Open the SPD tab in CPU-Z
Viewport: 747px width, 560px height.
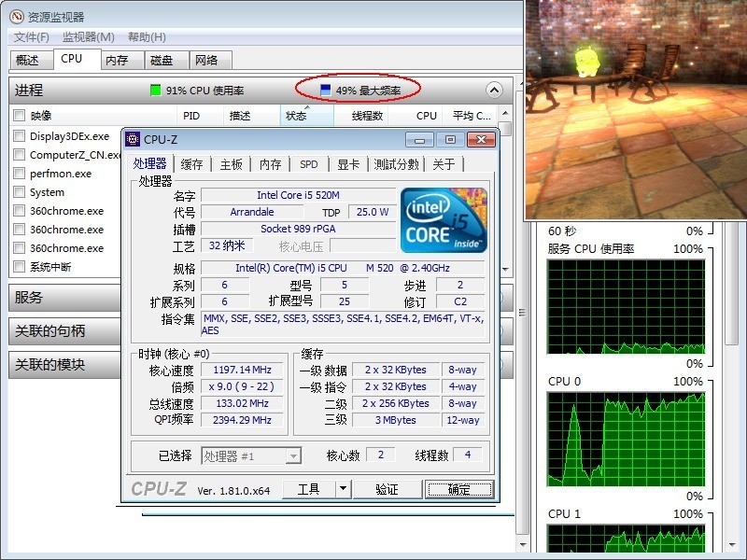pyautogui.click(x=309, y=165)
